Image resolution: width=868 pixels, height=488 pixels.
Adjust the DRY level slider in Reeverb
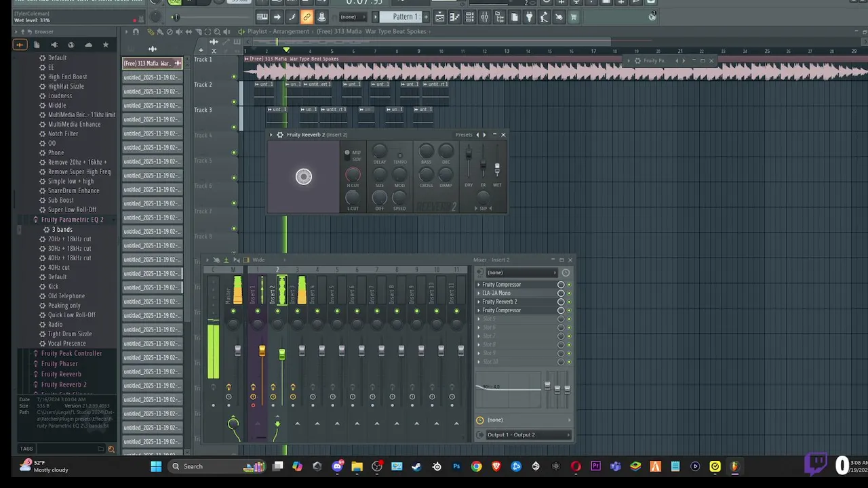click(x=469, y=153)
